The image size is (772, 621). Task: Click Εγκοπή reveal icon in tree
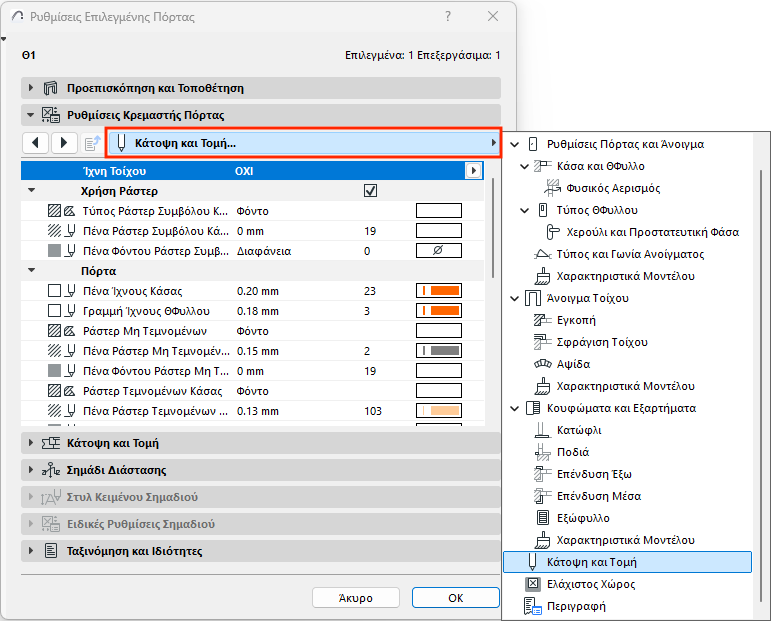click(x=543, y=320)
